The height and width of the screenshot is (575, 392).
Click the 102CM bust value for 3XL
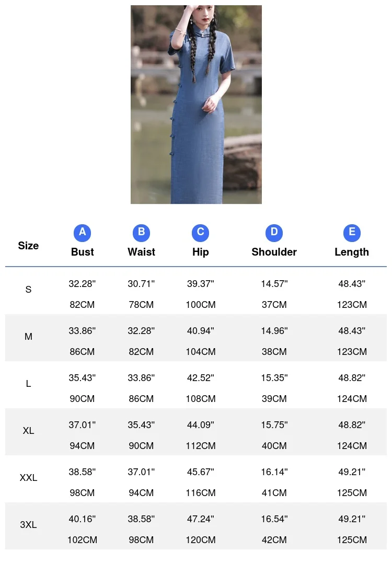pos(82,540)
